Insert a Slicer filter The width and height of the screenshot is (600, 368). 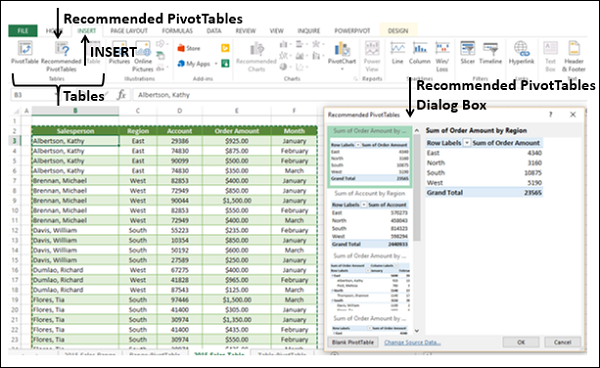pos(468,52)
